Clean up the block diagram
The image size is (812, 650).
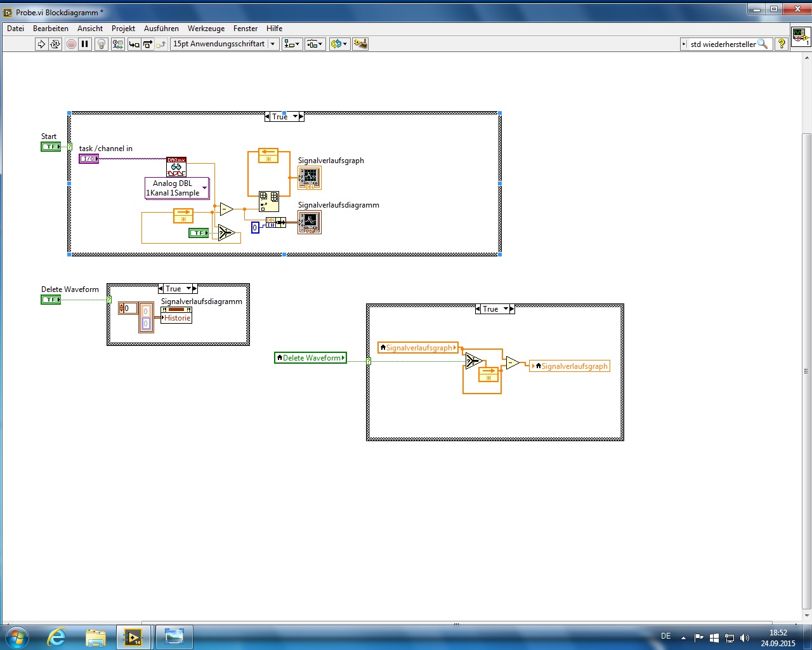click(x=360, y=44)
